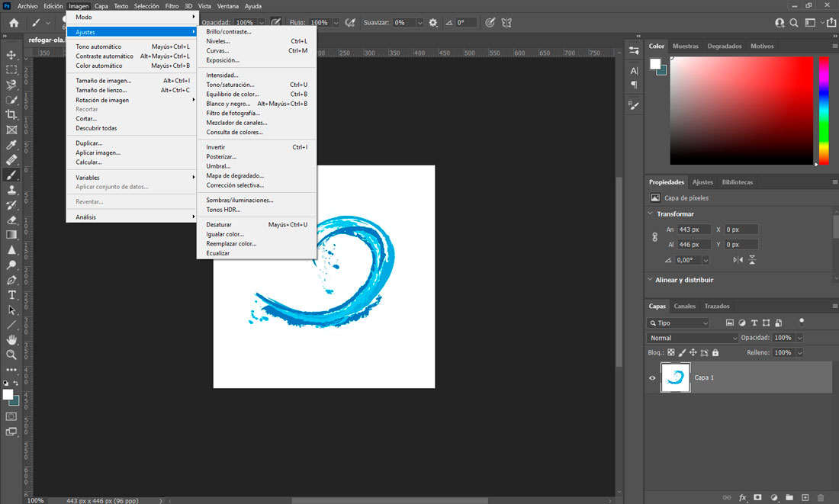Select the Move tool

[x=11, y=55]
